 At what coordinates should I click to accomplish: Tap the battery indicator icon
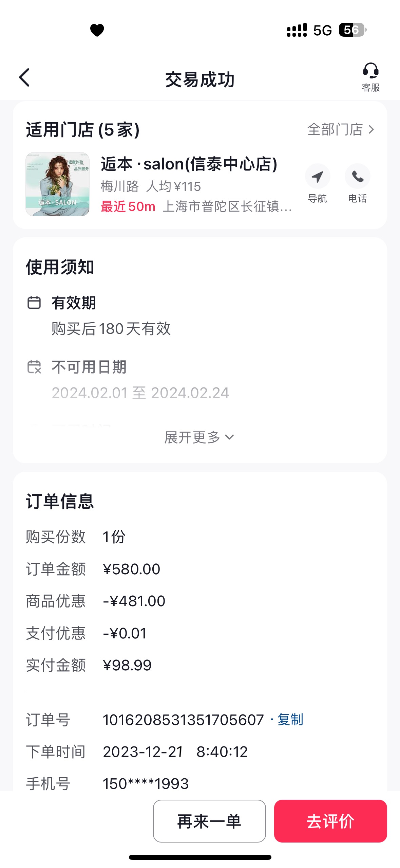coord(353,30)
